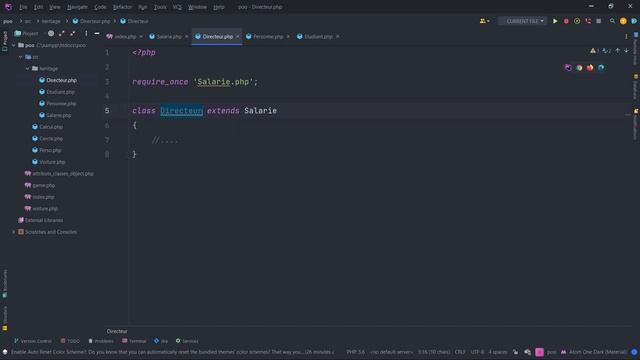Open the editor tabs overflow menu dots
The height and width of the screenshot is (360, 640).
[626, 36]
